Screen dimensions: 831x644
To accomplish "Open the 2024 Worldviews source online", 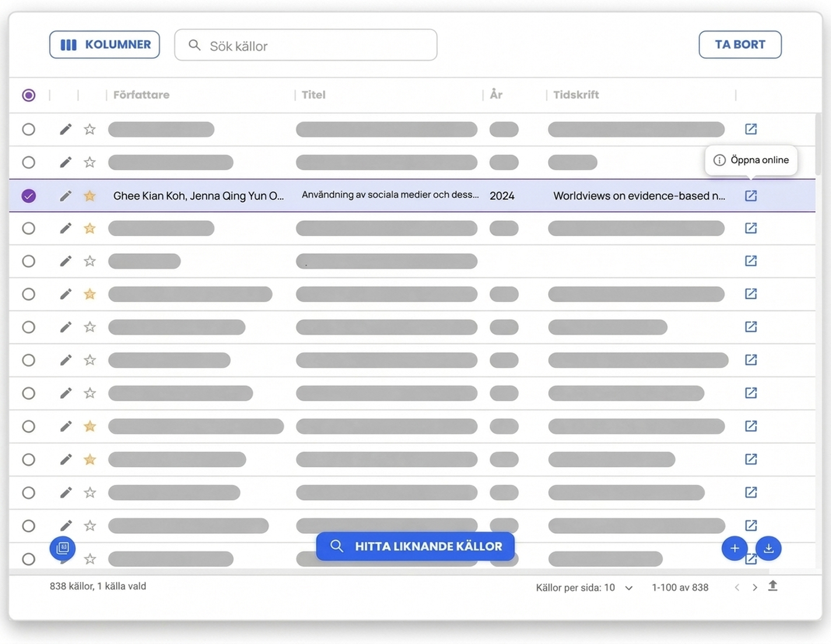I will click(x=751, y=196).
